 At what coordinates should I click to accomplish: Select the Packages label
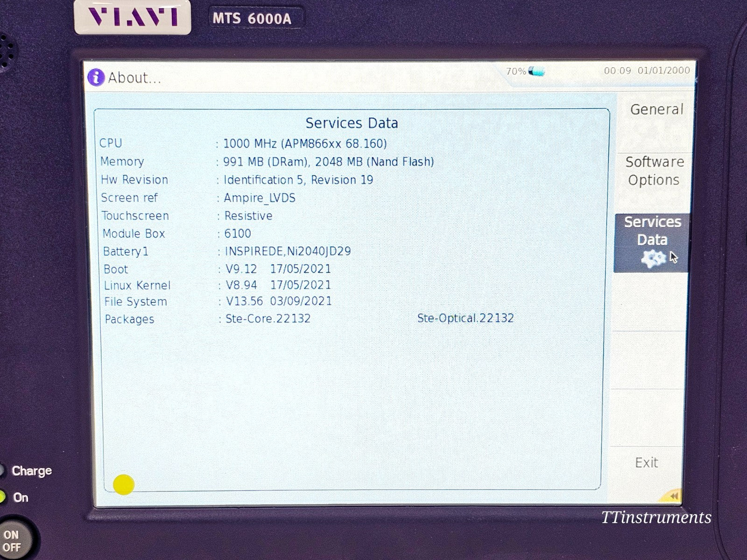pos(129,320)
